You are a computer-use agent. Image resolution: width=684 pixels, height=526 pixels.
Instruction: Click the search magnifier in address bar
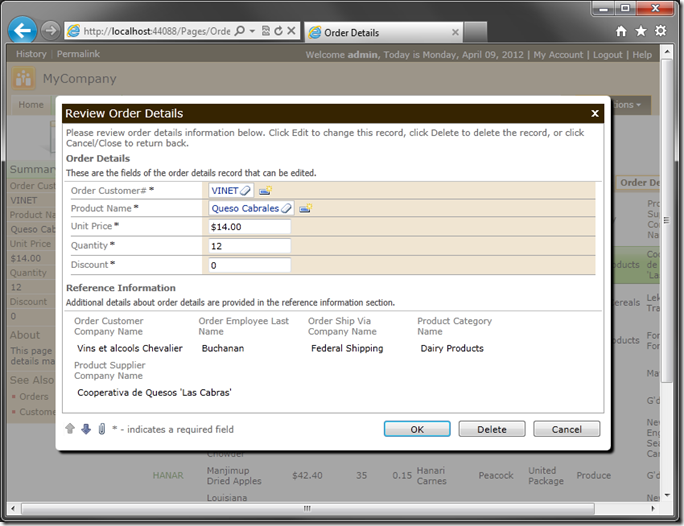239,31
